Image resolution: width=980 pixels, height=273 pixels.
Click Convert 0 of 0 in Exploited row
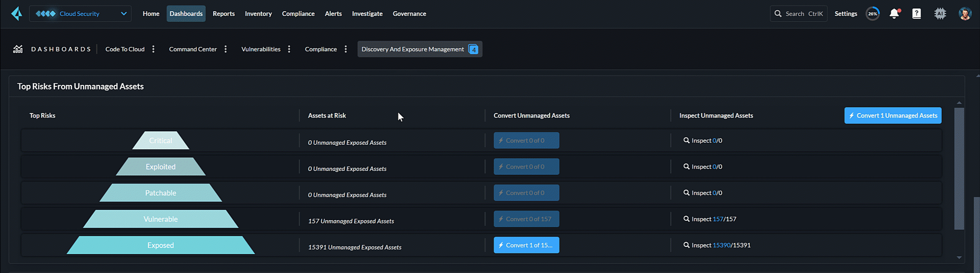point(526,167)
